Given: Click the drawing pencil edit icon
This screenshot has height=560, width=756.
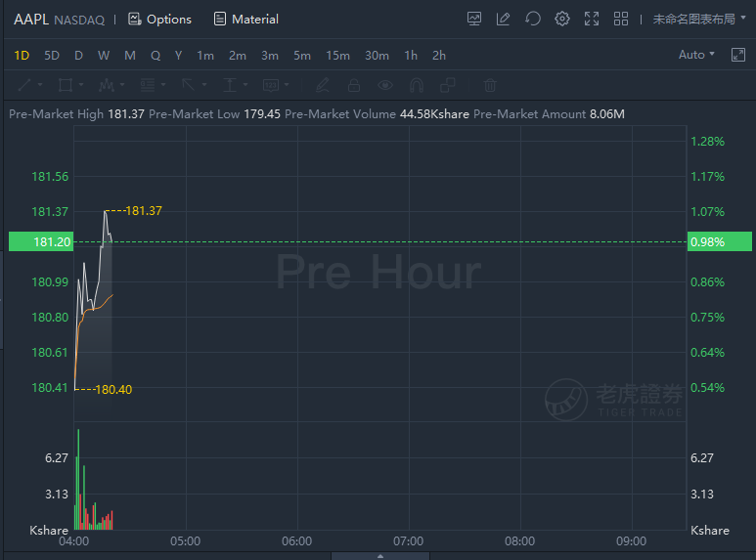Looking at the screenshot, I should (323, 85).
